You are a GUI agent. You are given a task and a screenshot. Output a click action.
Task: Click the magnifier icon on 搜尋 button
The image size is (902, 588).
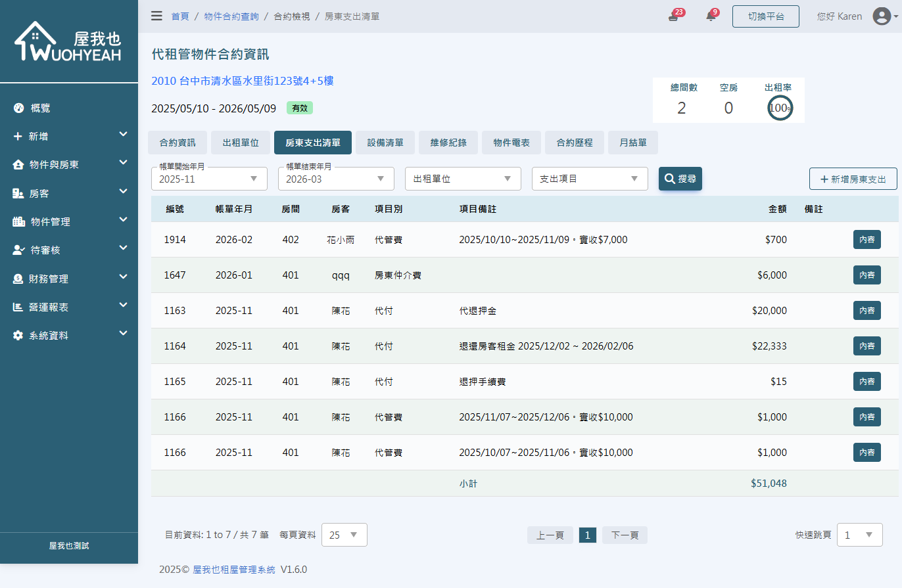[670, 178]
